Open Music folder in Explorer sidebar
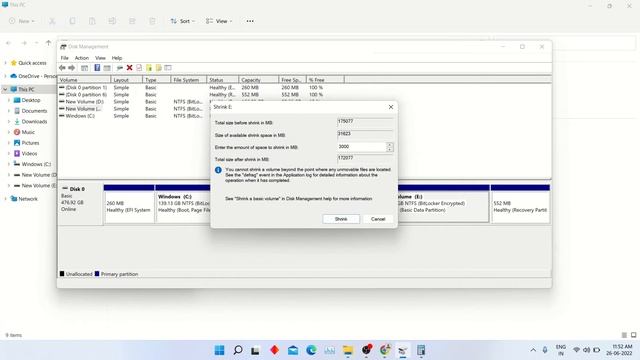 (x=28, y=132)
